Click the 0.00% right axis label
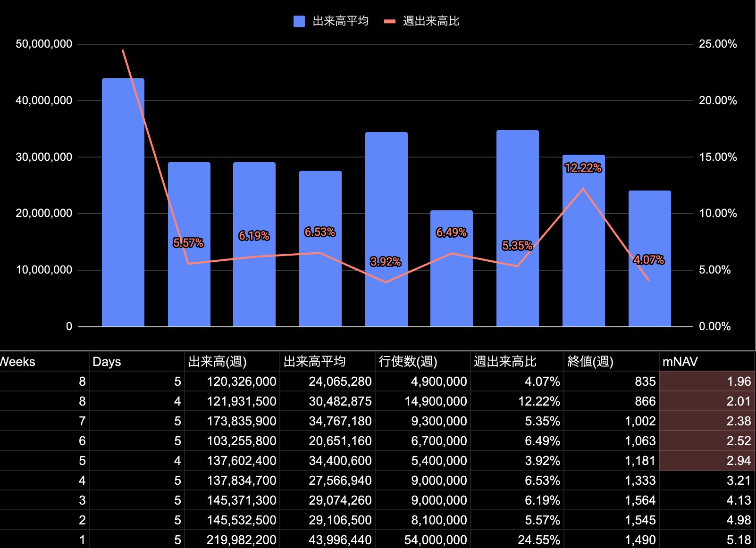 click(714, 326)
